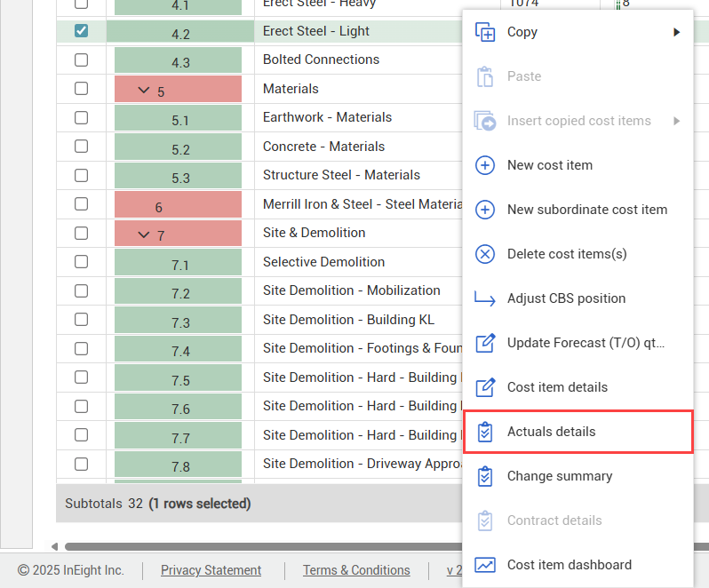Viewport: 709px width, 588px height.
Task: Open the Terms & Conditions link
Action: pos(356,570)
